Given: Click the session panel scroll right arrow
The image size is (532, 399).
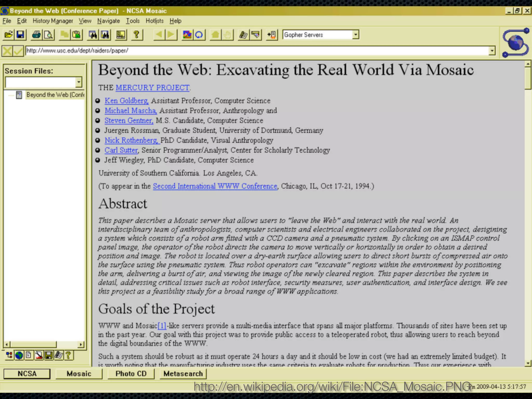Looking at the screenshot, I should (x=81, y=344).
